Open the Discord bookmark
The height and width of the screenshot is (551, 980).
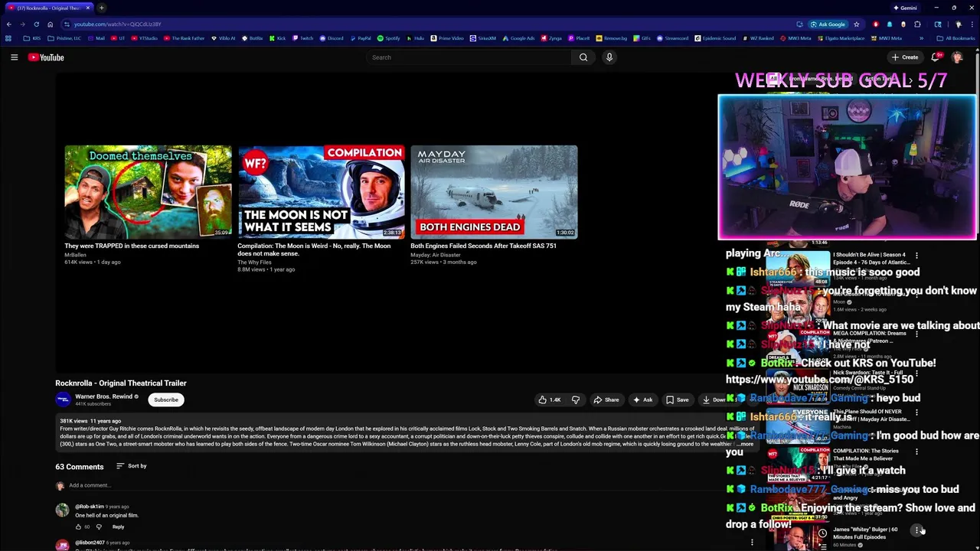tap(332, 38)
